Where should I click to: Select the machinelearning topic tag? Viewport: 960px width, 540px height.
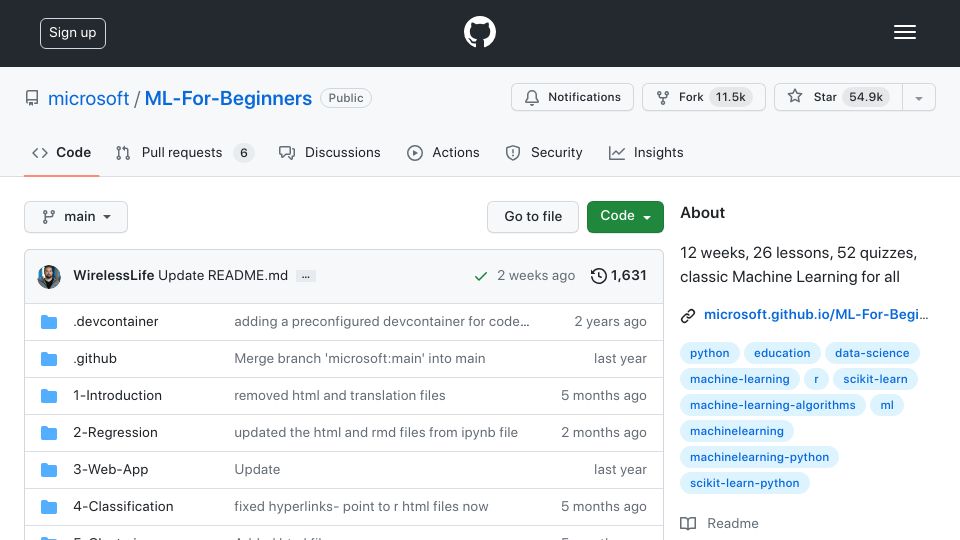coord(737,432)
